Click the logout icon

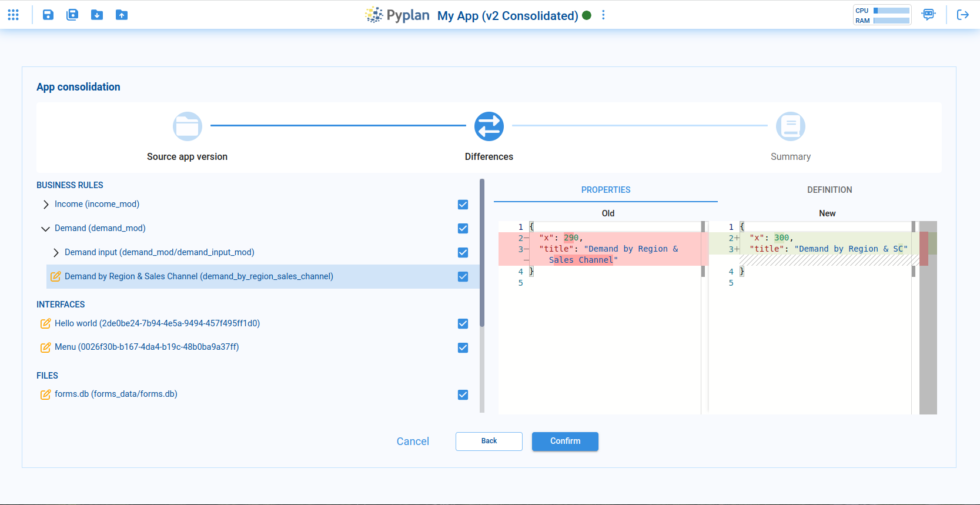(963, 15)
